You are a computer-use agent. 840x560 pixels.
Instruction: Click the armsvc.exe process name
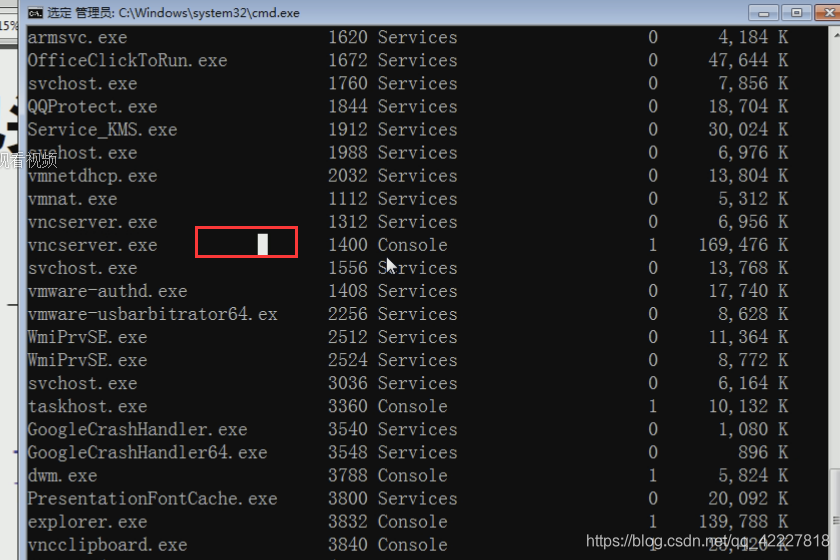coord(78,38)
